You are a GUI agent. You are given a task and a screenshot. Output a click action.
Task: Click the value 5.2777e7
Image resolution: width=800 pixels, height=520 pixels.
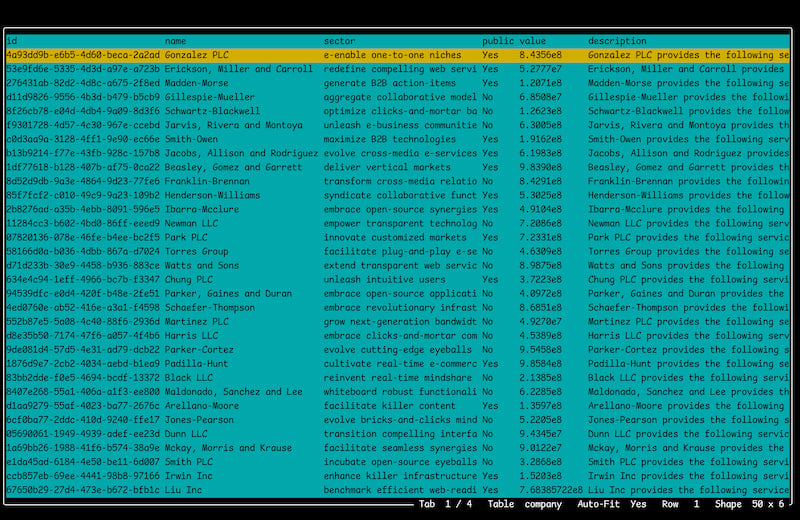click(x=540, y=69)
